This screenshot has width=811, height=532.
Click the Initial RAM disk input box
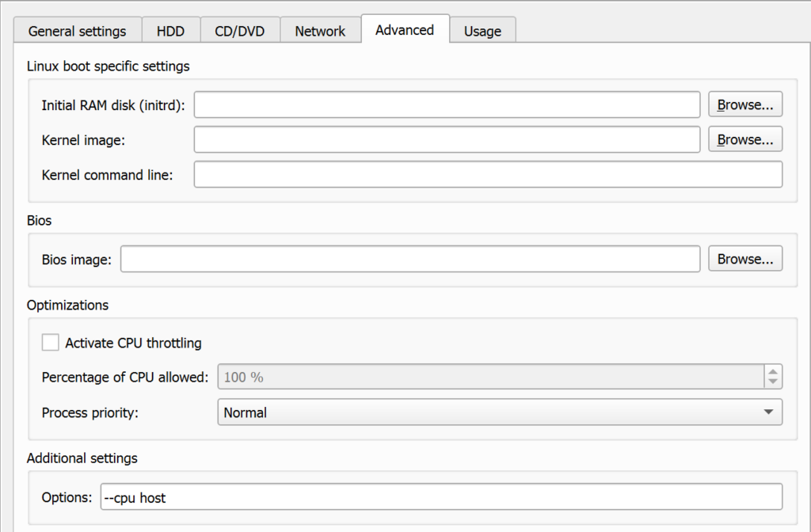coord(447,104)
